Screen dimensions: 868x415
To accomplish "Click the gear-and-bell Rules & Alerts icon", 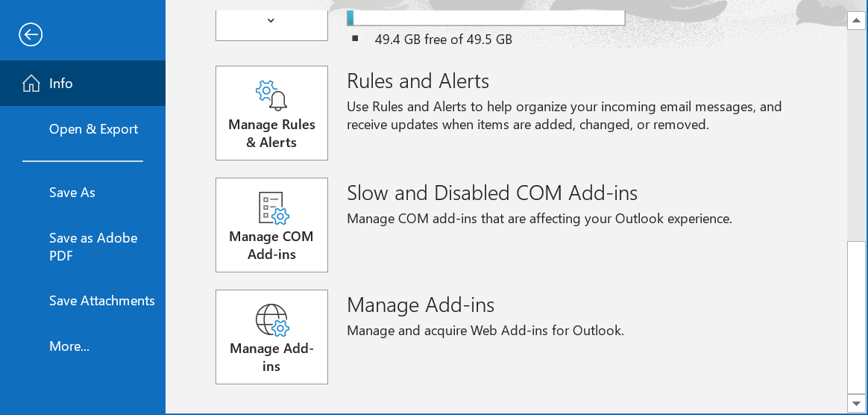I will [271, 95].
